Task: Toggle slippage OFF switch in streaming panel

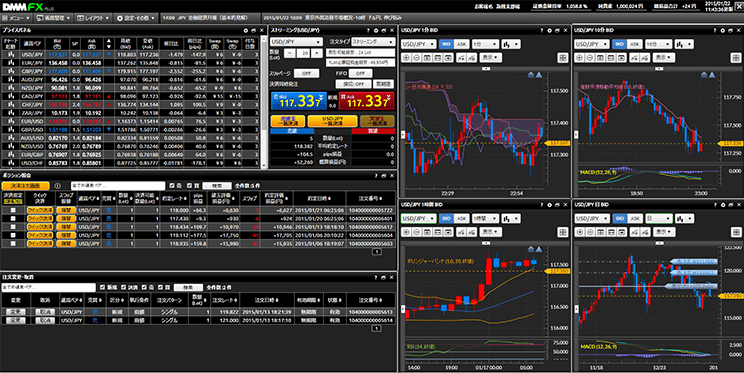Action: pos(306,74)
